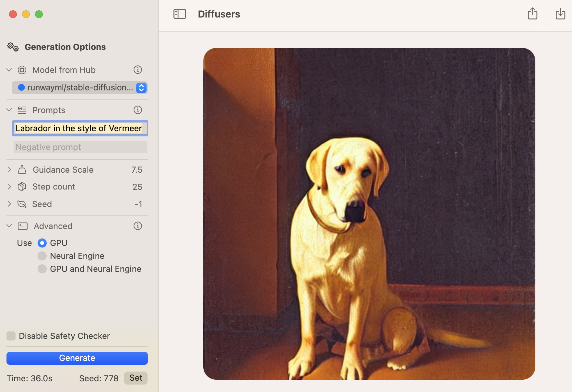Open the model selection dropdown
This screenshot has height=392, width=572.
[x=141, y=87]
